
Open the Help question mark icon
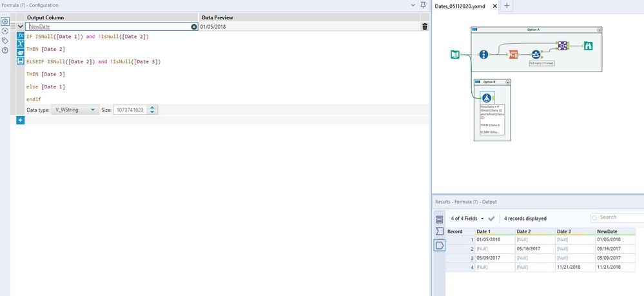[x=5, y=50]
